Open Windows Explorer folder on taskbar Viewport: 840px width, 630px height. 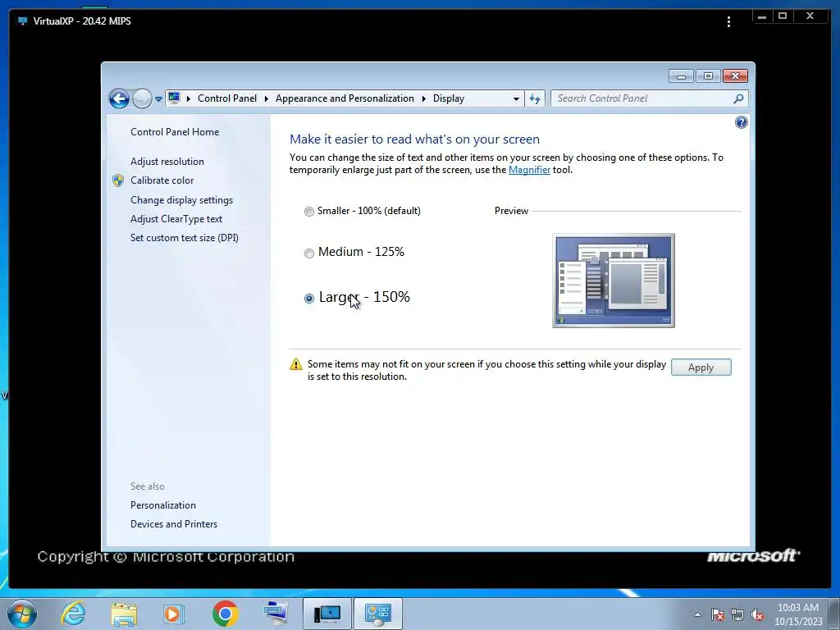(x=124, y=614)
